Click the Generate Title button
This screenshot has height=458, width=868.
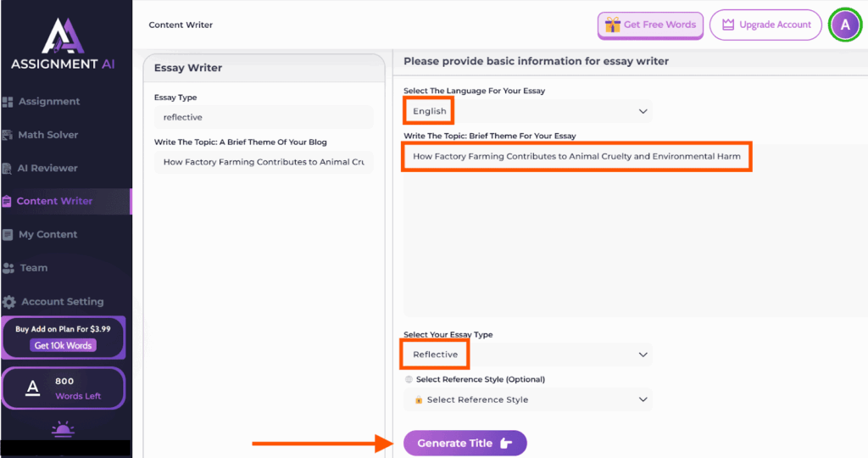pos(465,443)
